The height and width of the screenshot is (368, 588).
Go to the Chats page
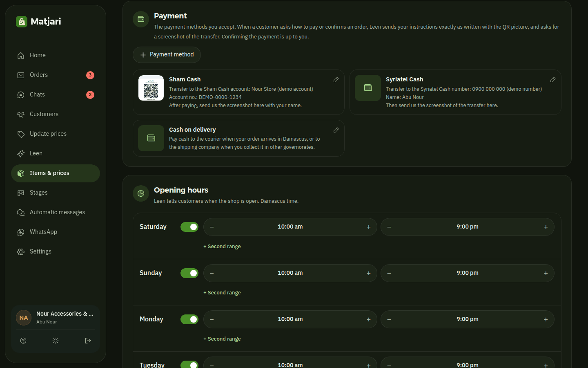pos(56,94)
